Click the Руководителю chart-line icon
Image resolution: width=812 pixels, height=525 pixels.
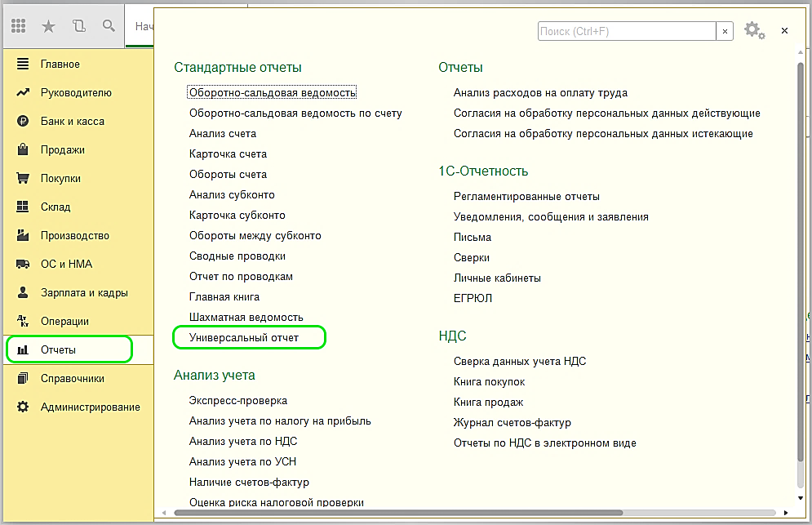(x=23, y=93)
